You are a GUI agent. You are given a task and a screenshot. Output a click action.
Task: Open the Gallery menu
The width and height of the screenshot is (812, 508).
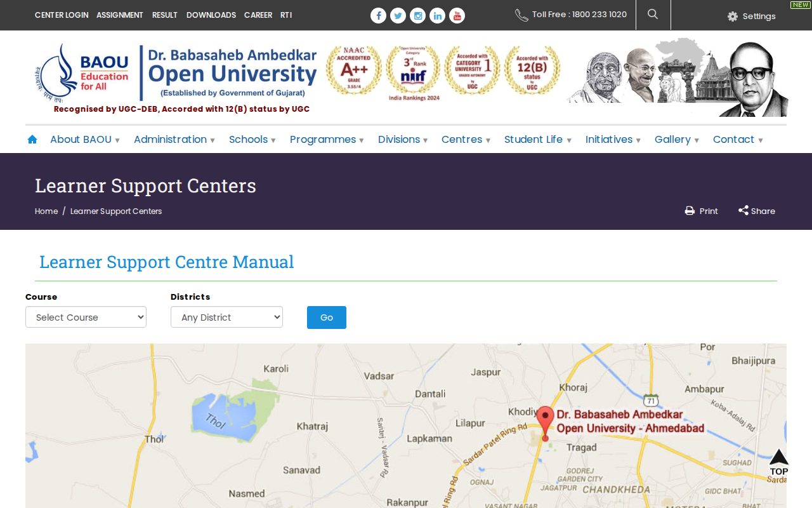tap(677, 140)
